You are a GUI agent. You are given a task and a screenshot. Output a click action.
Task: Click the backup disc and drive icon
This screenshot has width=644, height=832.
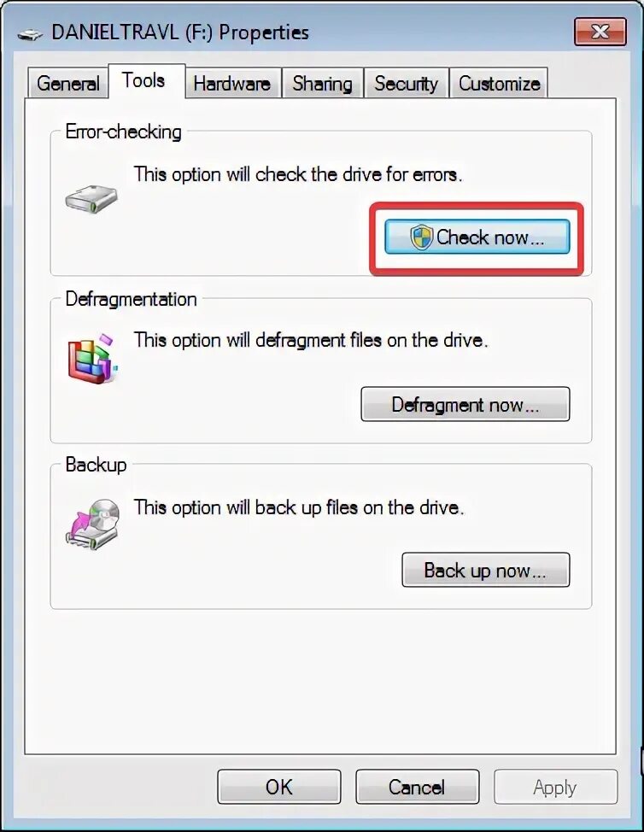(92, 524)
